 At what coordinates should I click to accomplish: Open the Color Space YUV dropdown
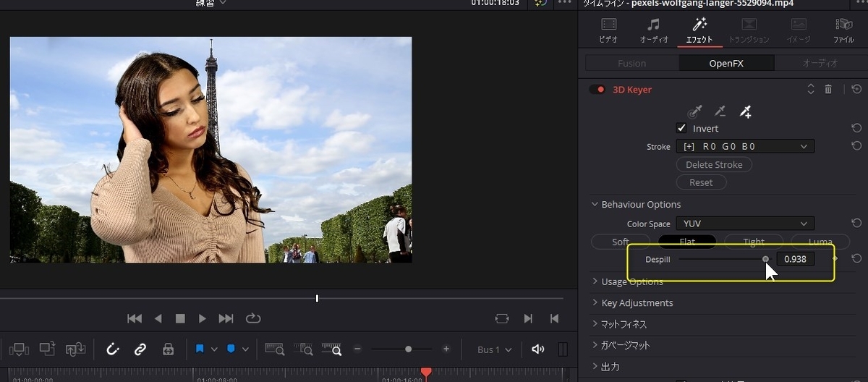(745, 224)
